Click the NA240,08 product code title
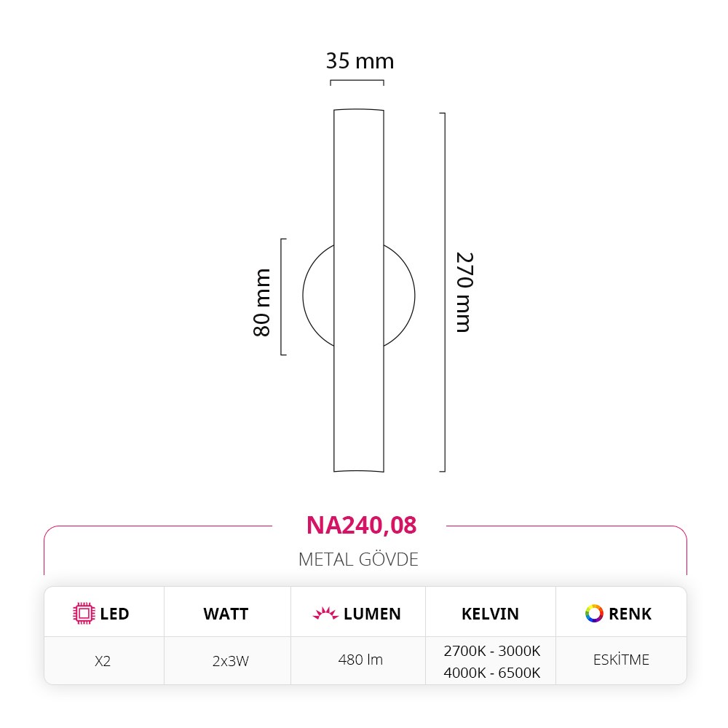This screenshot has width=728, height=728. [x=361, y=526]
